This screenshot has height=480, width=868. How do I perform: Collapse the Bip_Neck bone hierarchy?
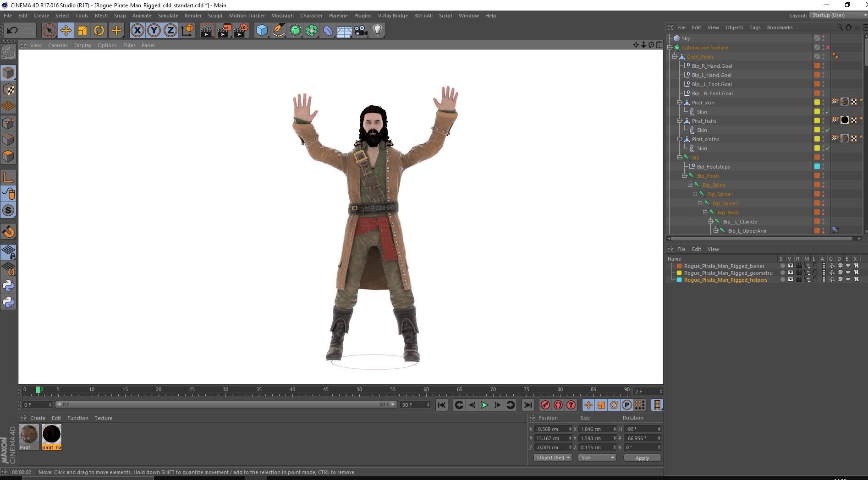click(x=705, y=213)
